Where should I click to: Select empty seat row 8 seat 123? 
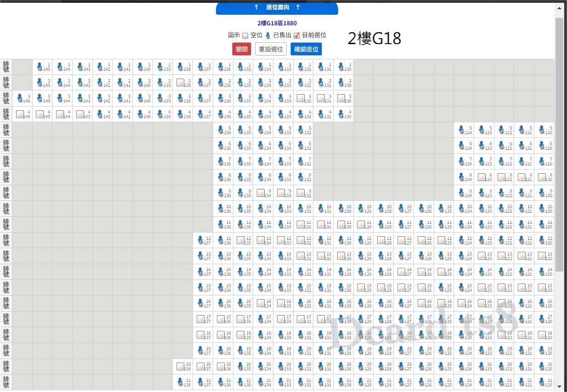click(x=482, y=177)
